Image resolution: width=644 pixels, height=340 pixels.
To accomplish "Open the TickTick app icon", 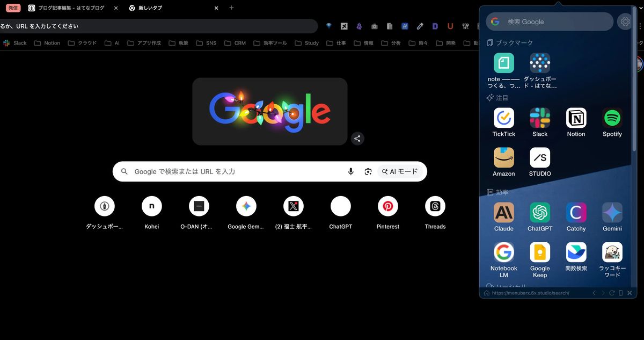I will click(503, 118).
